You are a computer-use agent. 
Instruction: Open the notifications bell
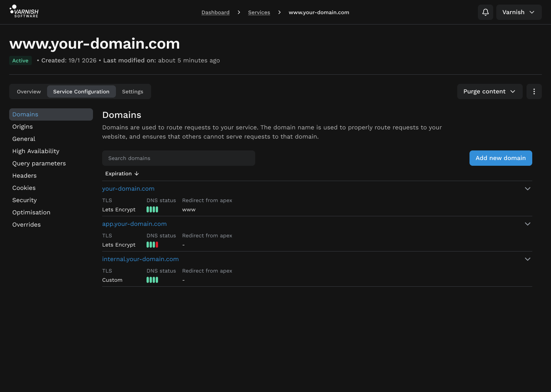pyautogui.click(x=485, y=12)
